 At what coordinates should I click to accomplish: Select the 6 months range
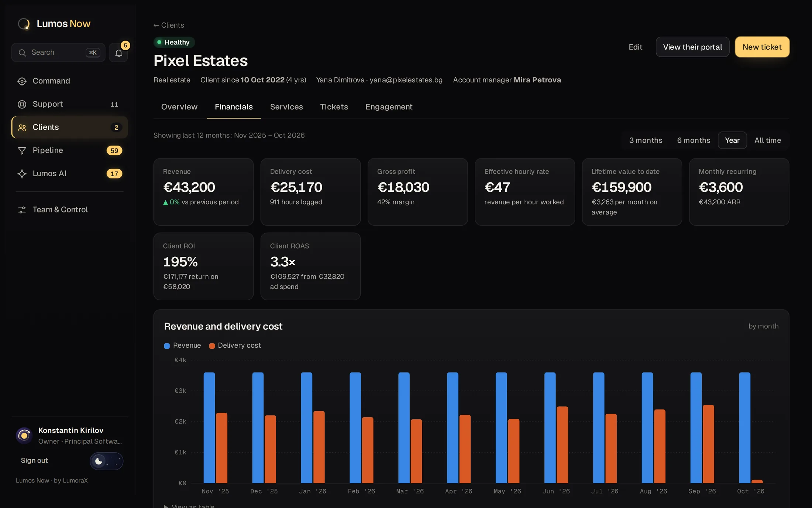[694, 140]
